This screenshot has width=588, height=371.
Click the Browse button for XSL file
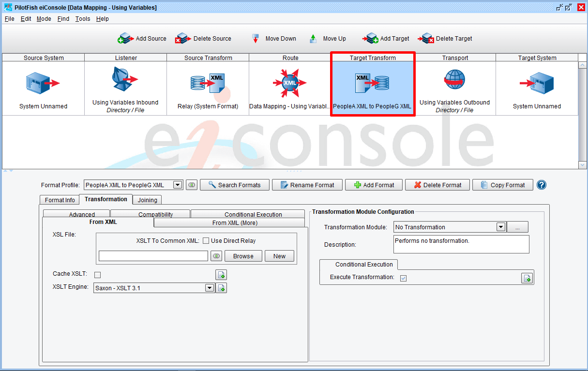click(243, 256)
